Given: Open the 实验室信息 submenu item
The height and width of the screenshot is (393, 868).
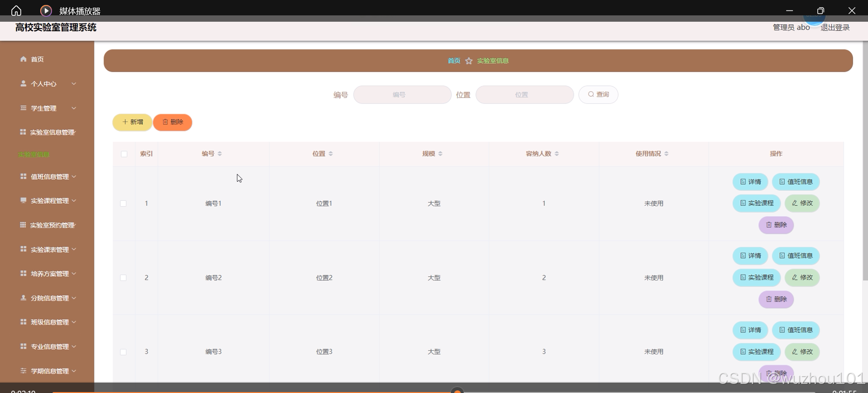Looking at the screenshot, I should tap(34, 155).
